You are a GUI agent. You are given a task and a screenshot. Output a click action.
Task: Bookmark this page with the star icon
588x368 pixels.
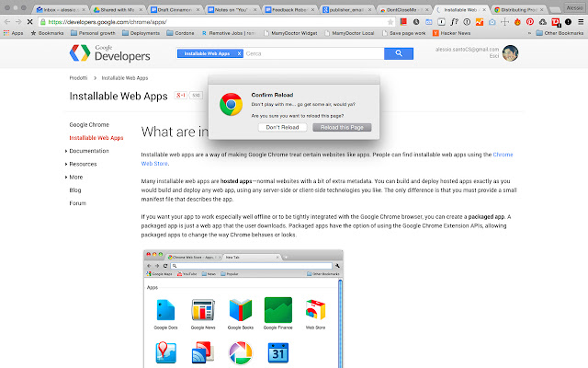390,22
